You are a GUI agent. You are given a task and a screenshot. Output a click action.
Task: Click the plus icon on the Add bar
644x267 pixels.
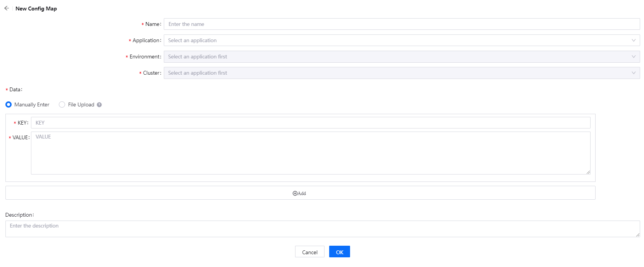coord(295,193)
